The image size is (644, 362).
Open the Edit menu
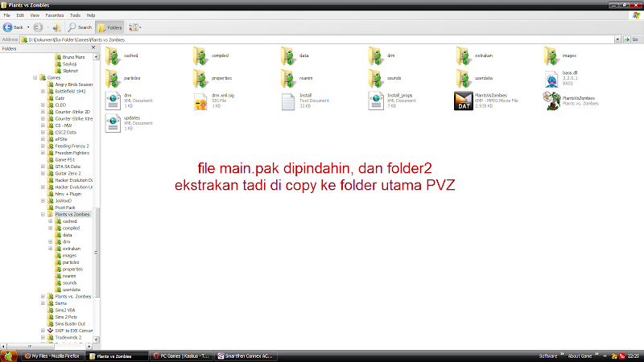click(20, 15)
